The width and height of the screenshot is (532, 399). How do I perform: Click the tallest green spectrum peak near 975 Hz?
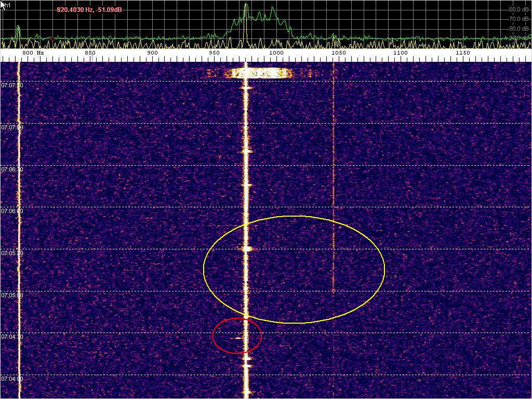pos(246,6)
